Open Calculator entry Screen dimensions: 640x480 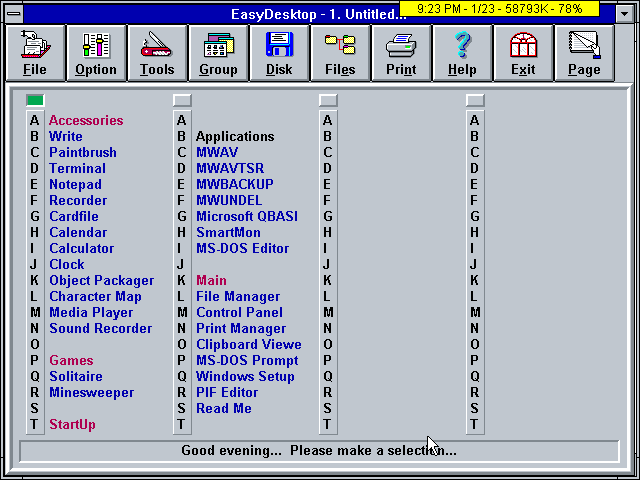82,248
